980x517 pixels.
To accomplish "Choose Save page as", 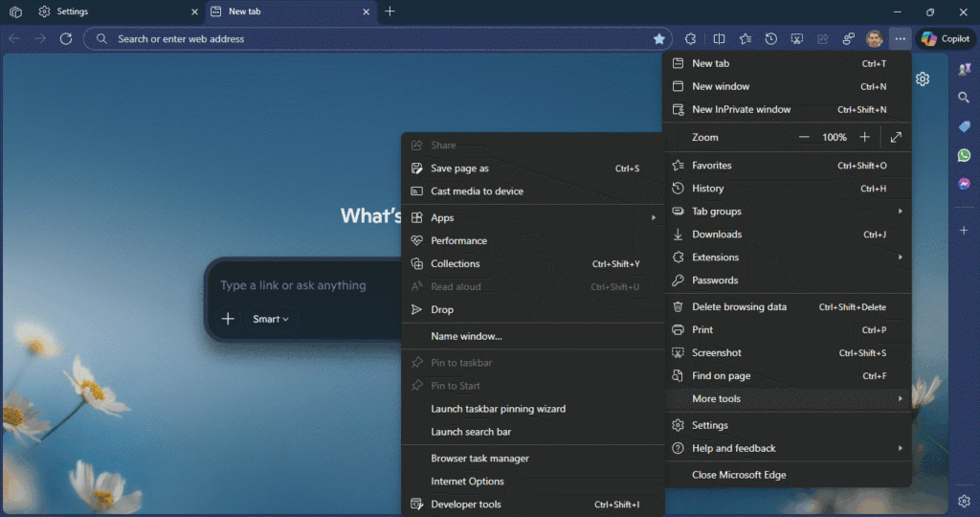I will (x=532, y=169).
